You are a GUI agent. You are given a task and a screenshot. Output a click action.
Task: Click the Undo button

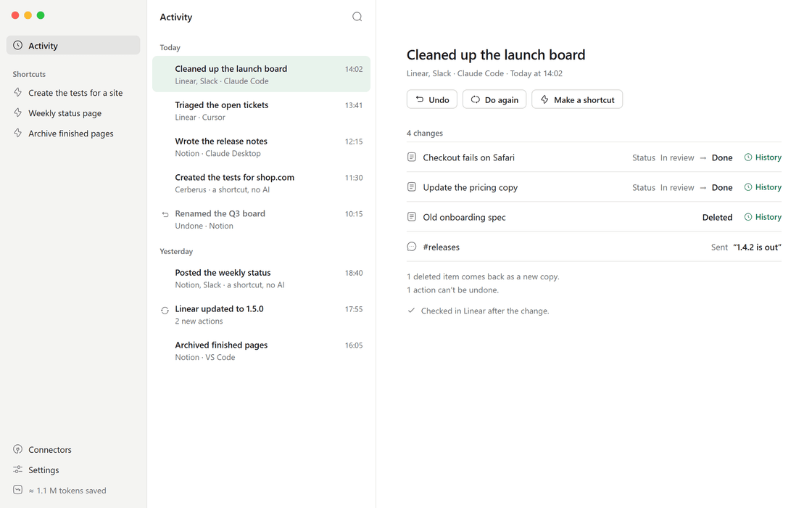click(432, 99)
